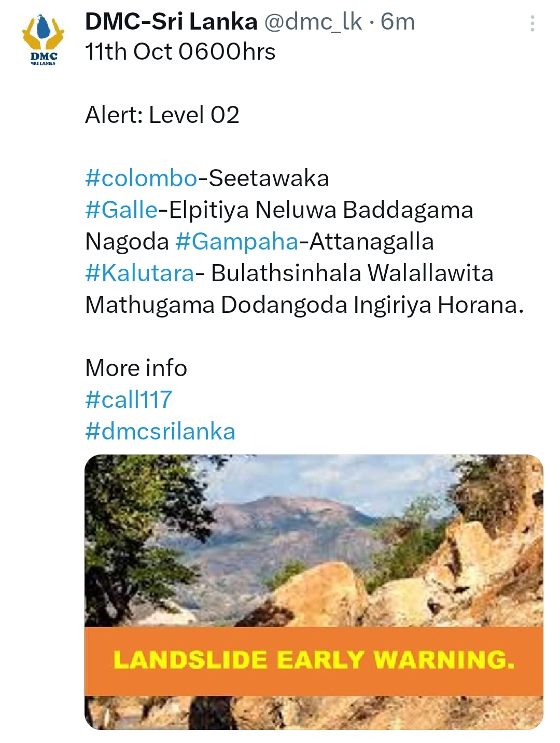Screen dimensions: 560x743
Task: Tap the Landslide Early Warning orange banner
Action: [314, 661]
